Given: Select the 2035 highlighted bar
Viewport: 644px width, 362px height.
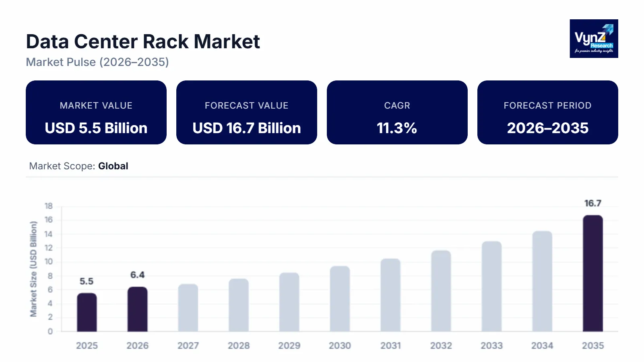Looking at the screenshot, I should point(593,274).
